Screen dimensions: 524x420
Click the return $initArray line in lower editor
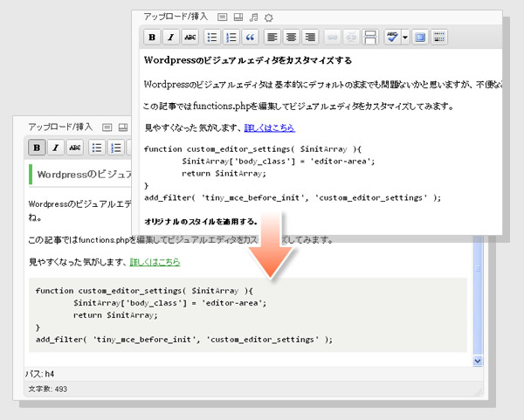tap(115, 315)
